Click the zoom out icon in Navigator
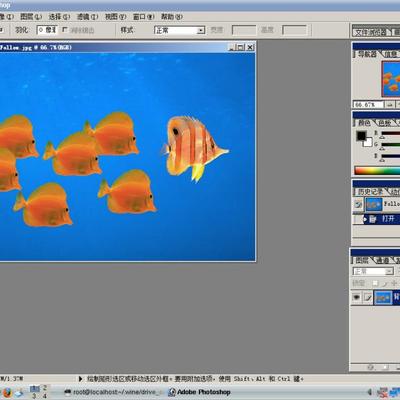This screenshot has height=400, width=400. pos(389,105)
